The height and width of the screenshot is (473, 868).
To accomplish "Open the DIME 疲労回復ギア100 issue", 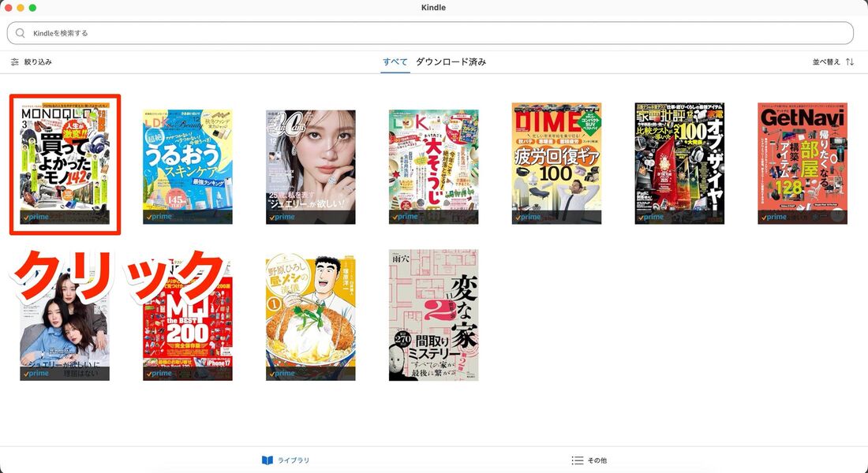I will tap(556, 162).
